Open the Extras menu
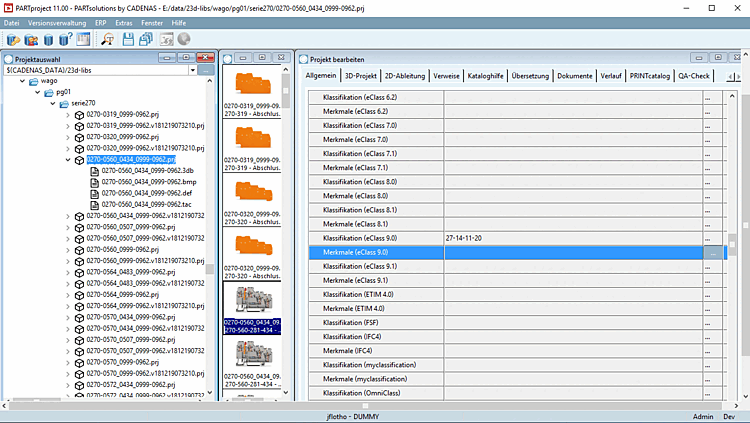The width and height of the screenshot is (750, 423). point(123,22)
